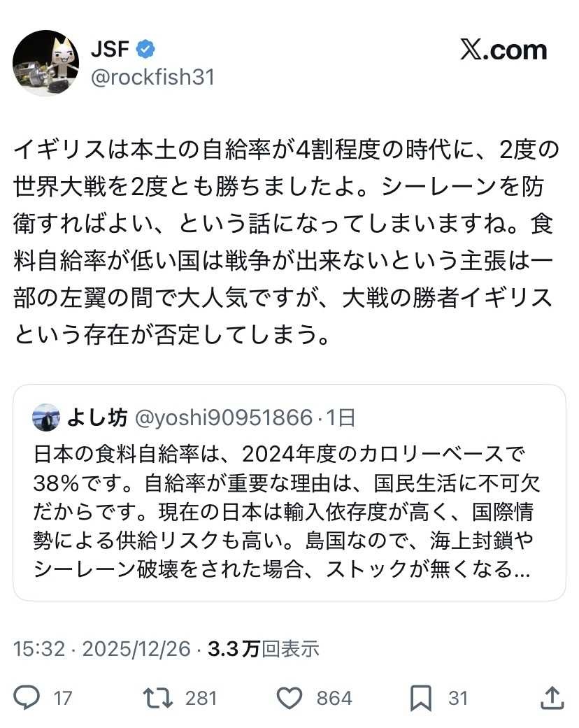Viewport: 579px width, 728px height.
Task: Click the よし坊 display name
Action: (97, 418)
